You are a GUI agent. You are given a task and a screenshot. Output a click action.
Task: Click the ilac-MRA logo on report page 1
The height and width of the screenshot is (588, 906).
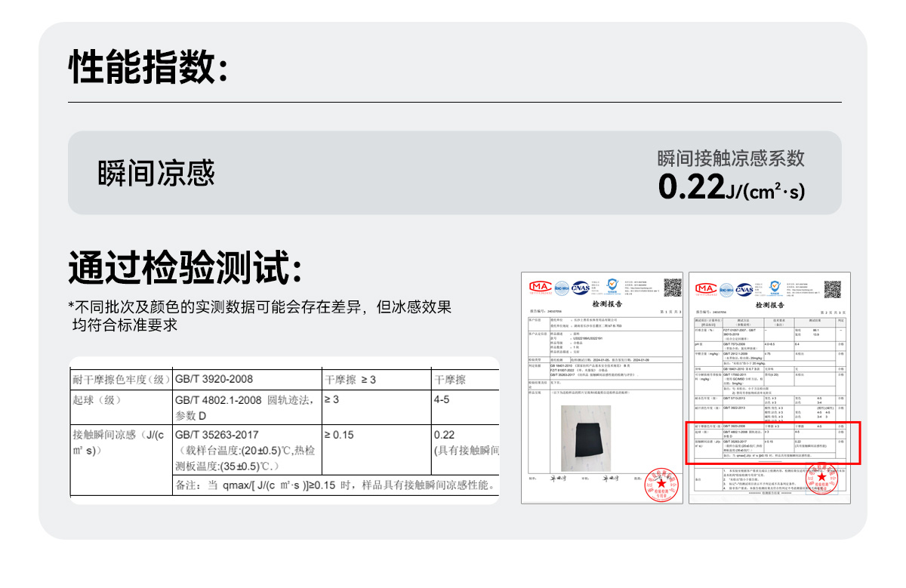point(562,287)
